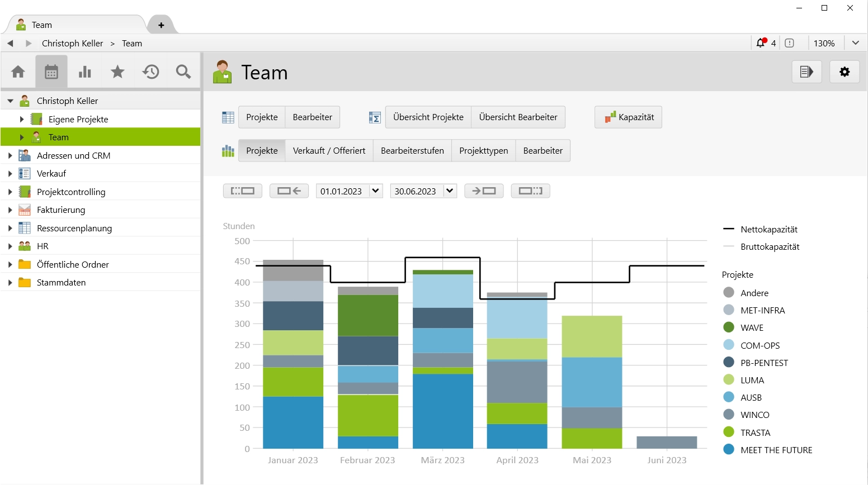Screen dimensions: 868x485
Task: Click the Home icon in the sidebar
Action: [x=18, y=71]
